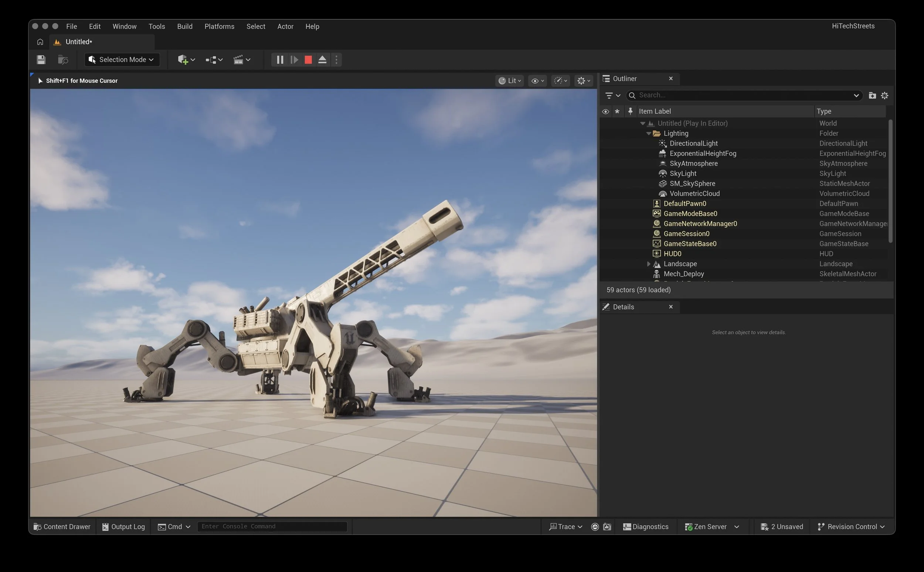The height and width of the screenshot is (572, 924).
Task: Pause the running Play In Editor session
Action: pyautogui.click(x=280, y=59)
